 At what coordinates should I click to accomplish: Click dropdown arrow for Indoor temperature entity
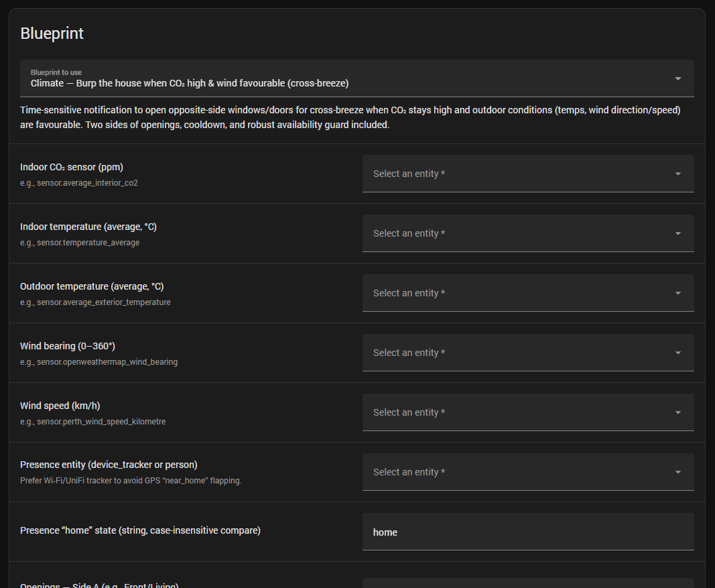click(677, 233)
